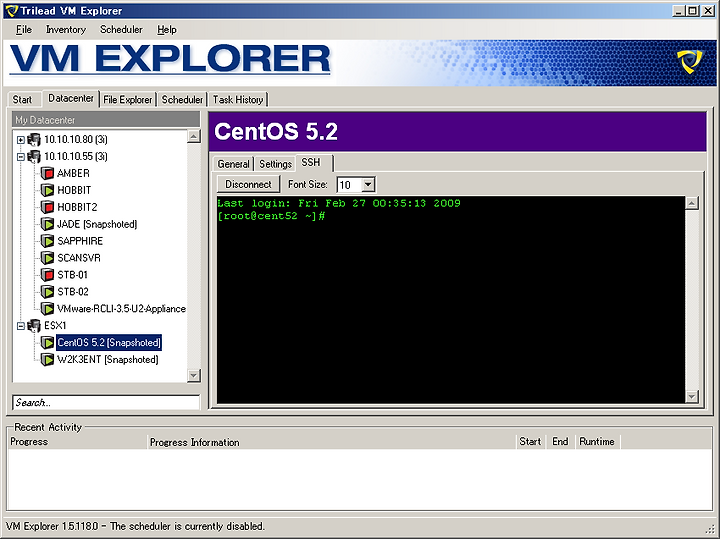Open the Settings tab of CentOS 5.2
The height and width of the screenshot is (539, 720).
[x=276, y=164]
